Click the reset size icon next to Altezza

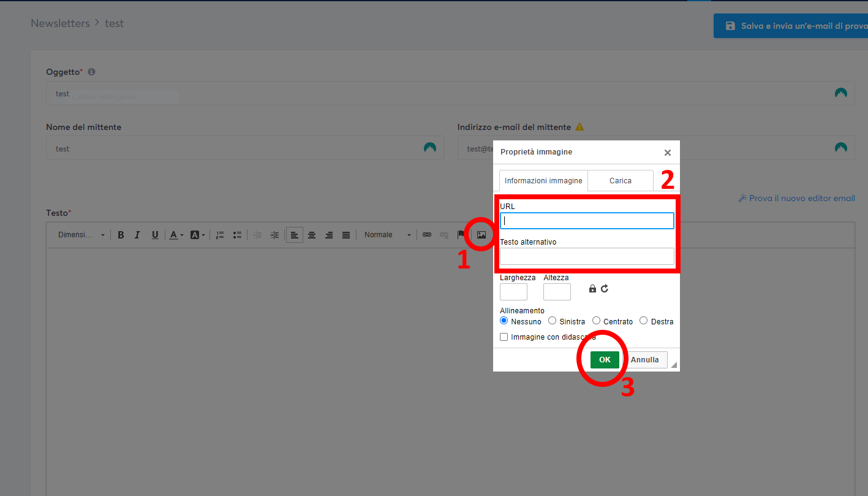604,288
